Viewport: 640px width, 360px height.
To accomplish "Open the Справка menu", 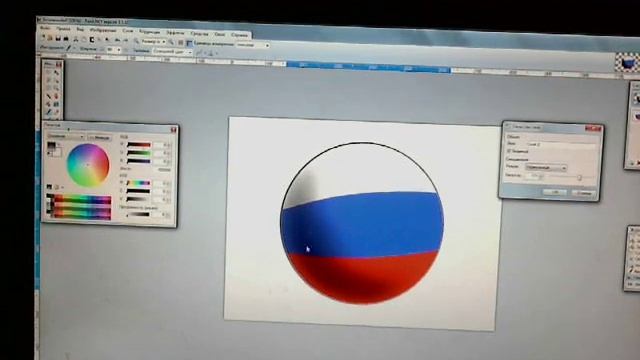I will [x=239, y=35].
